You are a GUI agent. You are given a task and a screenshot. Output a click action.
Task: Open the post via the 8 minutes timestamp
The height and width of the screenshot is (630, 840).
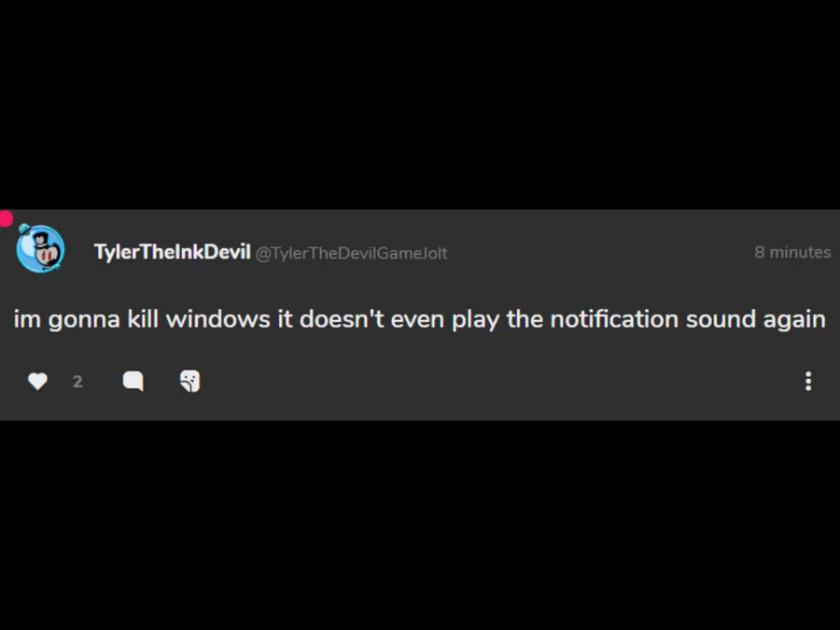(792, 252)
